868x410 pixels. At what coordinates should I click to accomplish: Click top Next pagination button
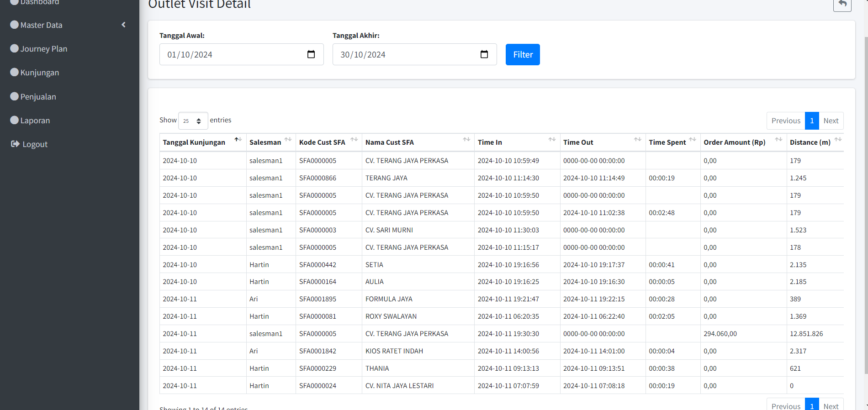(x=831, y=121)
